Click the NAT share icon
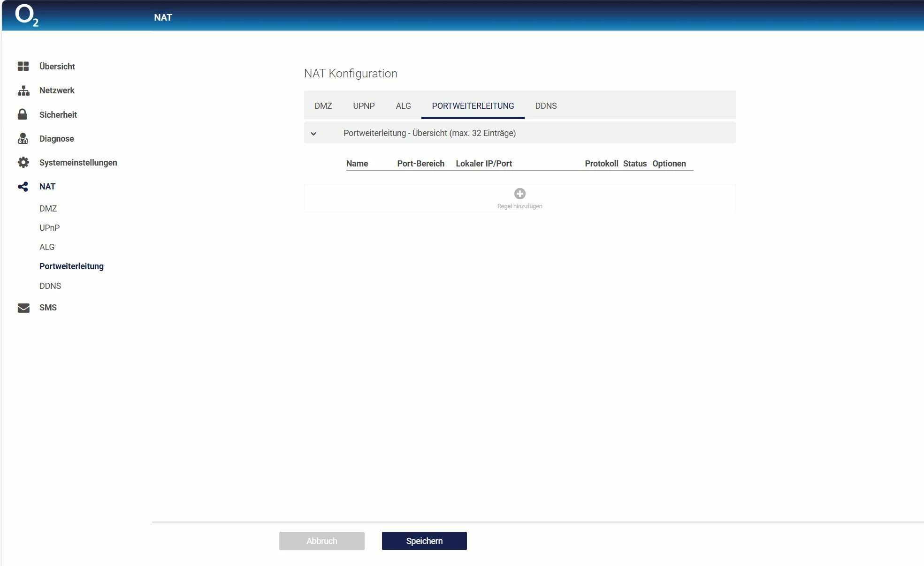924x566 pixels. tap(23, 187)
